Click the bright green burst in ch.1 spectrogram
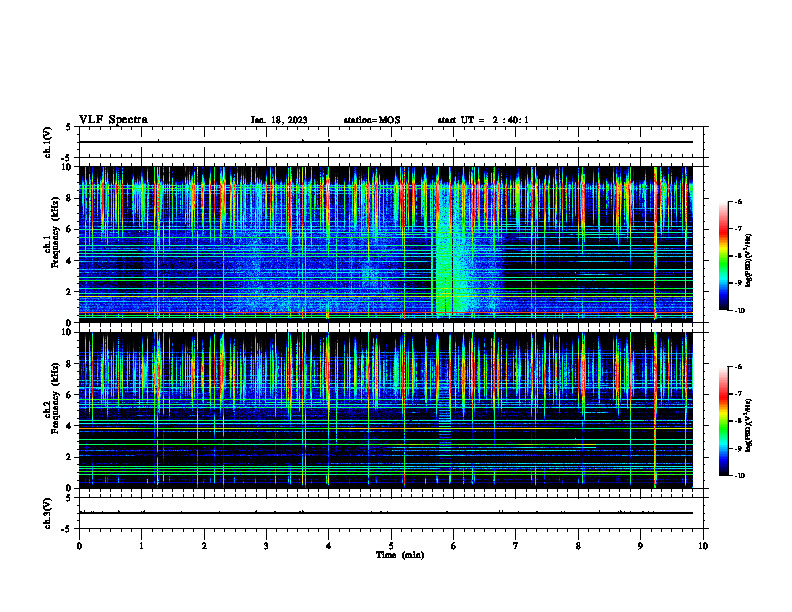The width and height of the screenshot is (792, 612). click(446, 252)
